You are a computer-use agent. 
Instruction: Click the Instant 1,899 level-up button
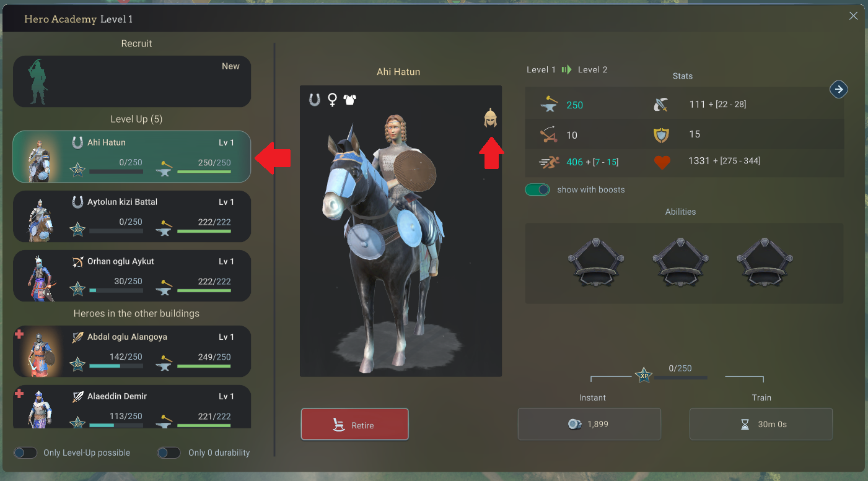click(x=589, y=424)
